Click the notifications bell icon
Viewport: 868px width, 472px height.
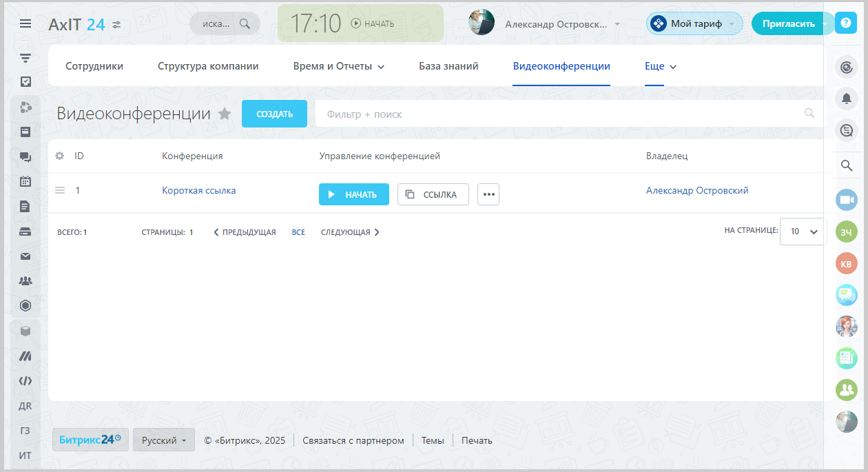pos(846,99)
